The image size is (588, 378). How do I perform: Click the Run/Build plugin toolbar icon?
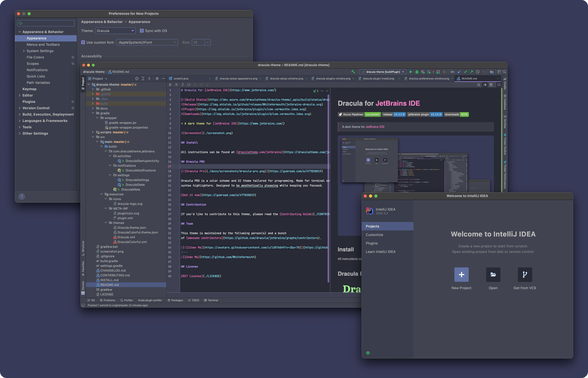411,72
